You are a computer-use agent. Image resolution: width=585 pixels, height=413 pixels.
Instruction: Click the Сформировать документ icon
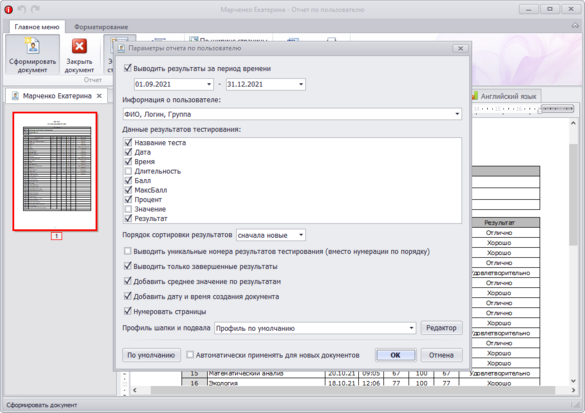[x=32, y=46]
